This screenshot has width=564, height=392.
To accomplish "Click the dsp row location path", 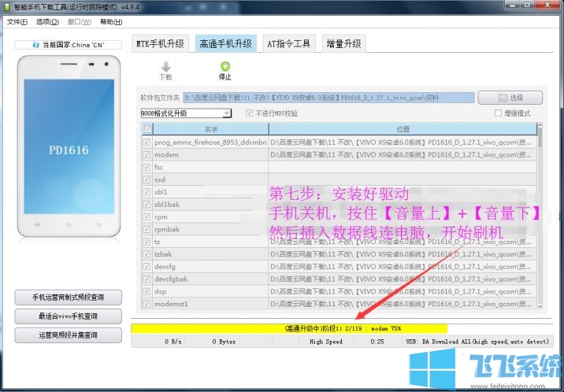I will (x=401, y=291).
